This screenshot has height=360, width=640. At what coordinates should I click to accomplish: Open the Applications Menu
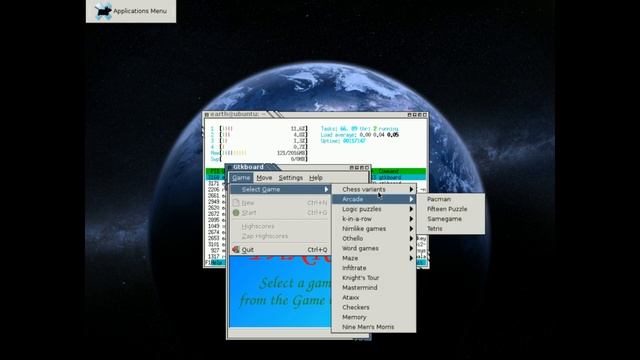tap(131, 11)
